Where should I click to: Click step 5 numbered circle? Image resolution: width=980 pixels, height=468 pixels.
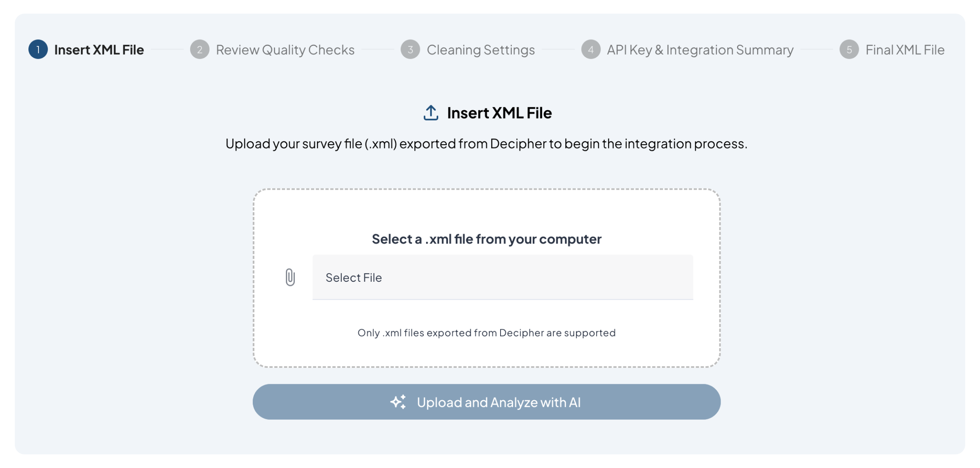click(x=849, y=49)
